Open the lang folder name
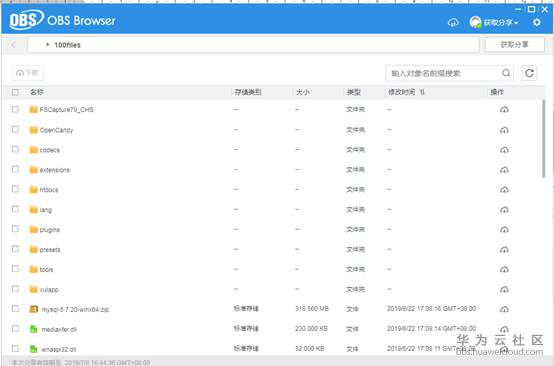The image size is (554, 366). [46, 210]
